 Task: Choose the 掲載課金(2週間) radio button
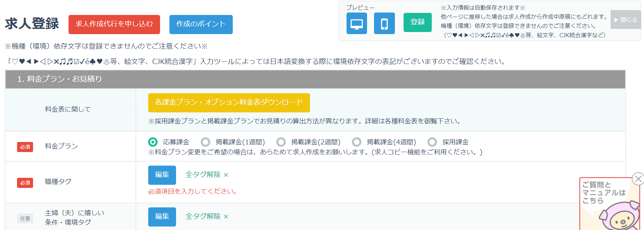pyautogui.click(x=281, y=142)
